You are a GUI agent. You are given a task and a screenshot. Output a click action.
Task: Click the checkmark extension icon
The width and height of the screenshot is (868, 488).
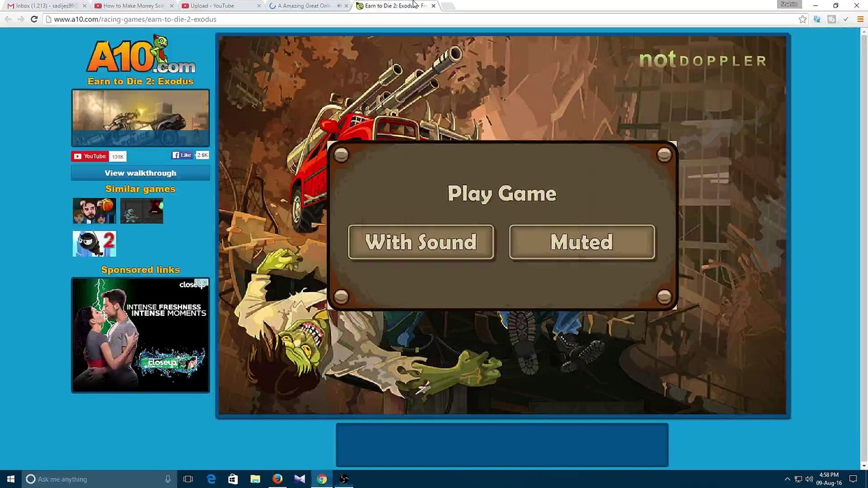point(846,19)
